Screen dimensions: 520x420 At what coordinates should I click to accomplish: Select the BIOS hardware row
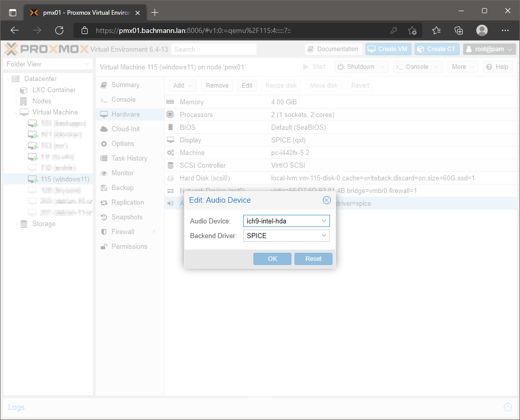(341, 127)
